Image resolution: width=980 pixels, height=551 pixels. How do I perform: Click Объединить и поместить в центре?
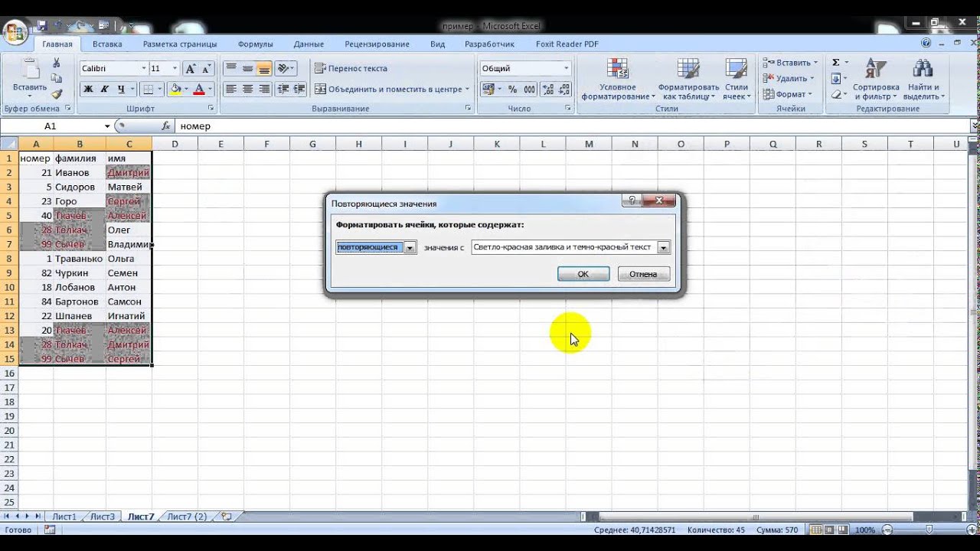tap(392, 90)
